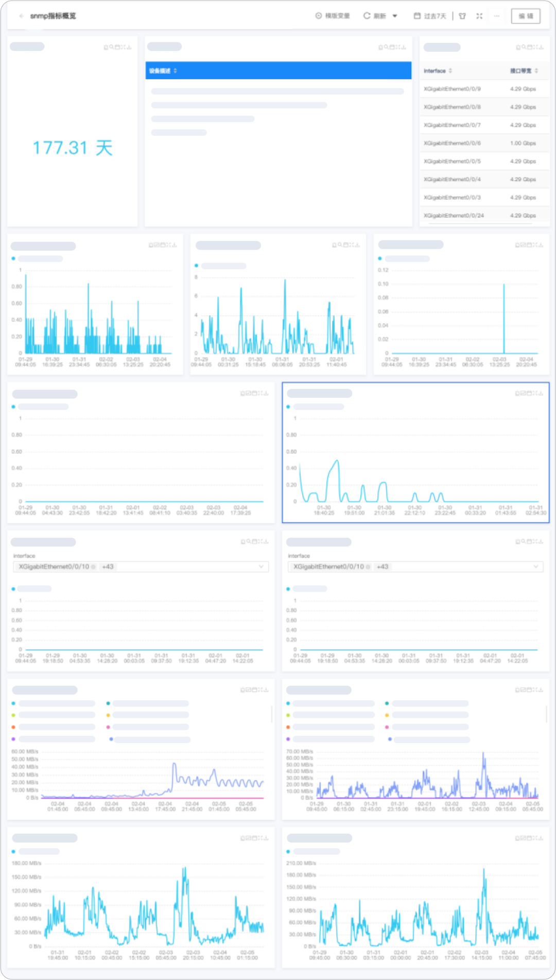Download data from the Interface bandwidth table panel
556x980 pixels.
point(541,47)
